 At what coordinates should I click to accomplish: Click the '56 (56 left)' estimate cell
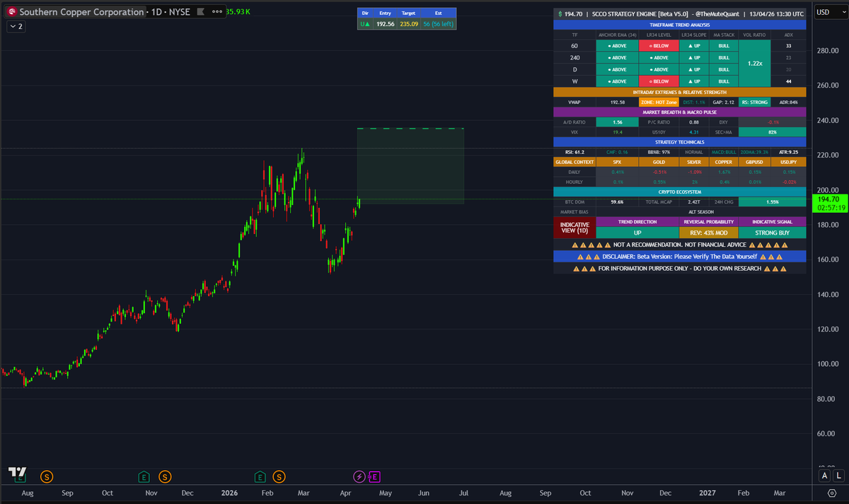pyautogui.click(x=439, y=23)
